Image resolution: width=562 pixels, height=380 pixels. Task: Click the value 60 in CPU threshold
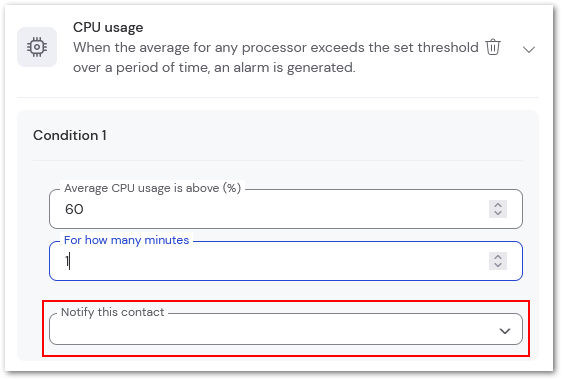[74, 209]
